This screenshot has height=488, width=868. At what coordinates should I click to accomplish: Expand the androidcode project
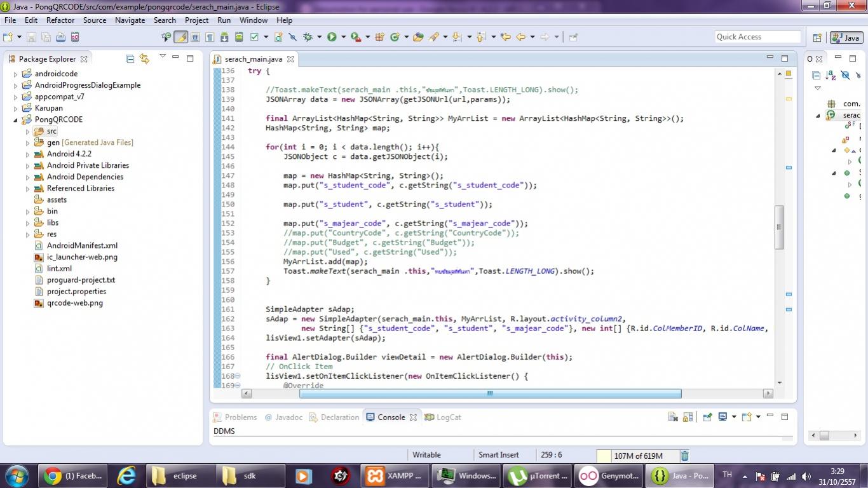click(x=16, y=74)
